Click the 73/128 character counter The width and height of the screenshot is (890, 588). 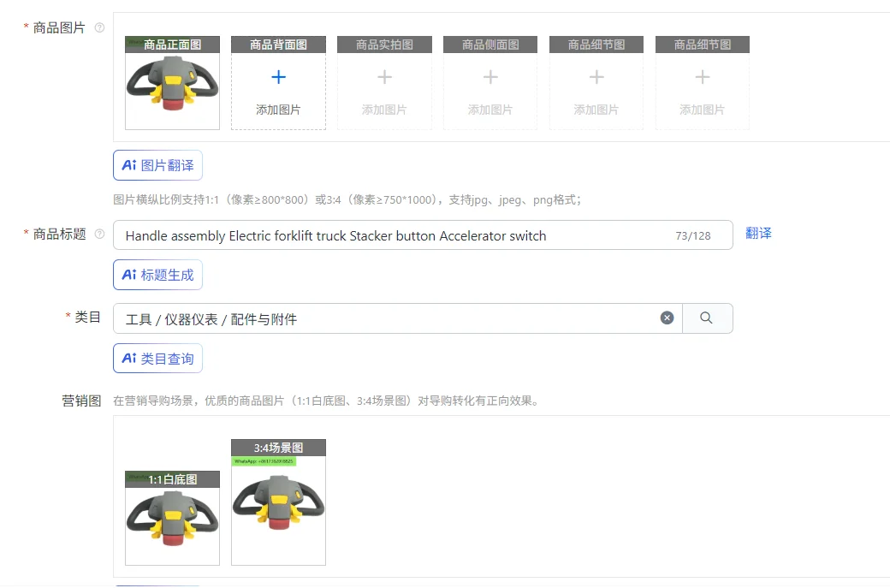pyautogui.click(x=693, y=235)
